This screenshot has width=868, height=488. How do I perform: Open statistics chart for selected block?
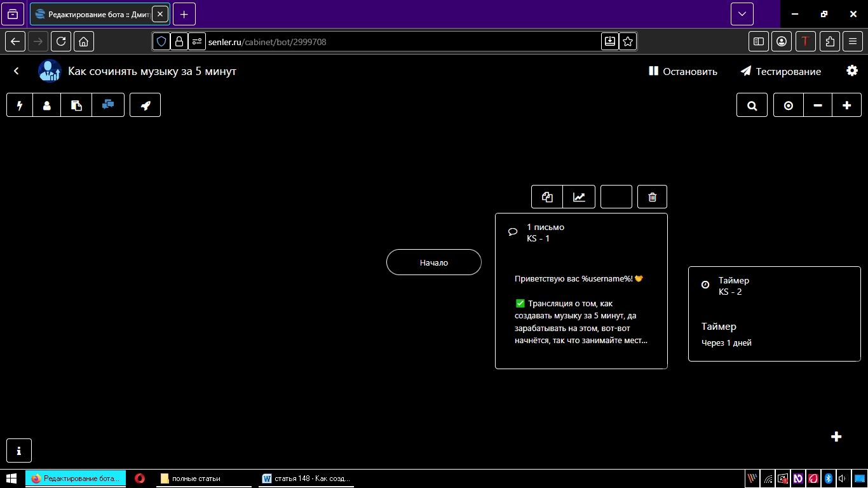579,197
